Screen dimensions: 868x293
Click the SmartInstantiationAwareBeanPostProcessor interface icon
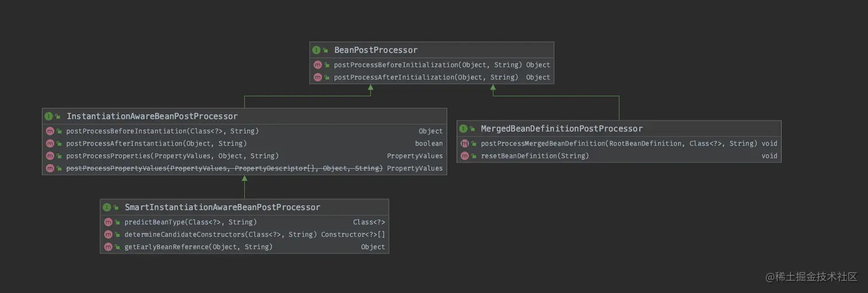pyautogui.click(x=107, y=208)
